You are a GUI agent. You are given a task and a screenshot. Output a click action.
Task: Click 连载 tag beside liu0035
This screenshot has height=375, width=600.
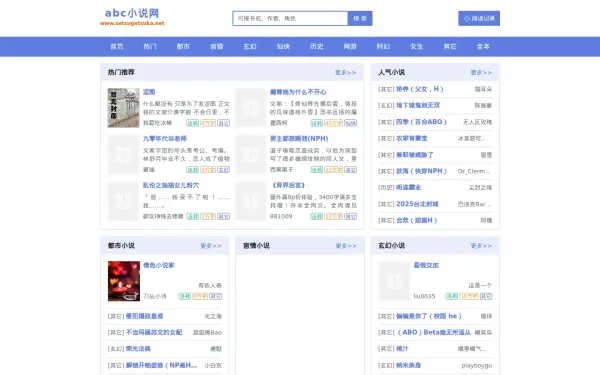452,296
